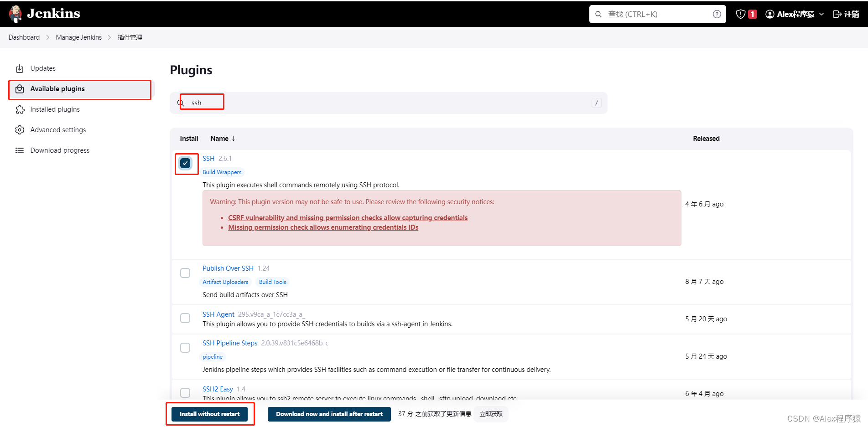
Task: Click the Jenkins butler logo icon
Action: (16, 14)
